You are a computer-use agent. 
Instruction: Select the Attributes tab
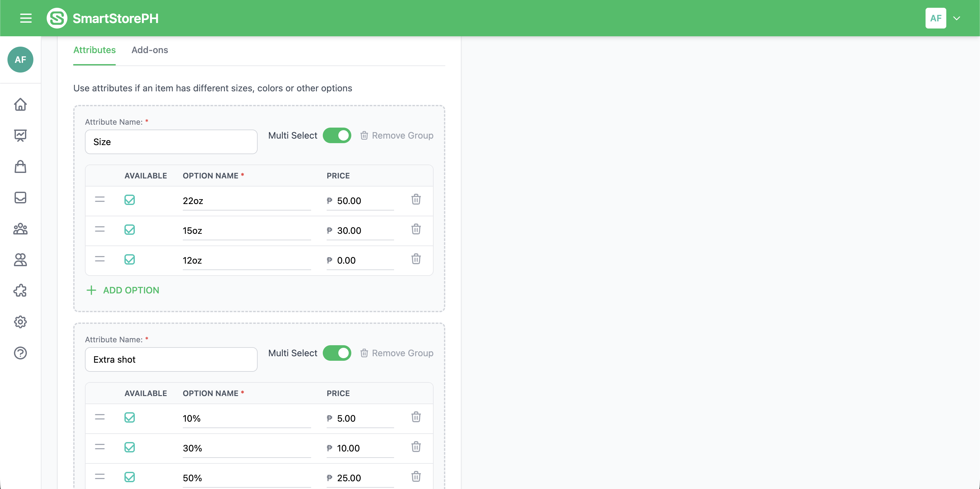coord(94,50)
